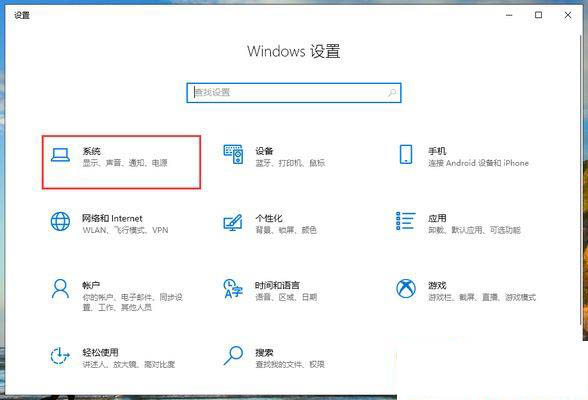Open the 时间和语言 icon
The width and height of the screenshot is (588, 400).
click(233, 289)
